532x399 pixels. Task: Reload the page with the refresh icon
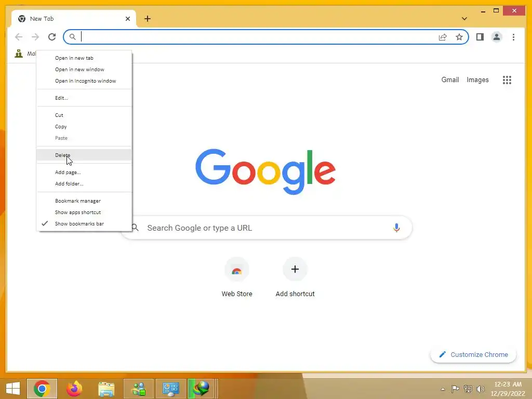click(52, 37)
